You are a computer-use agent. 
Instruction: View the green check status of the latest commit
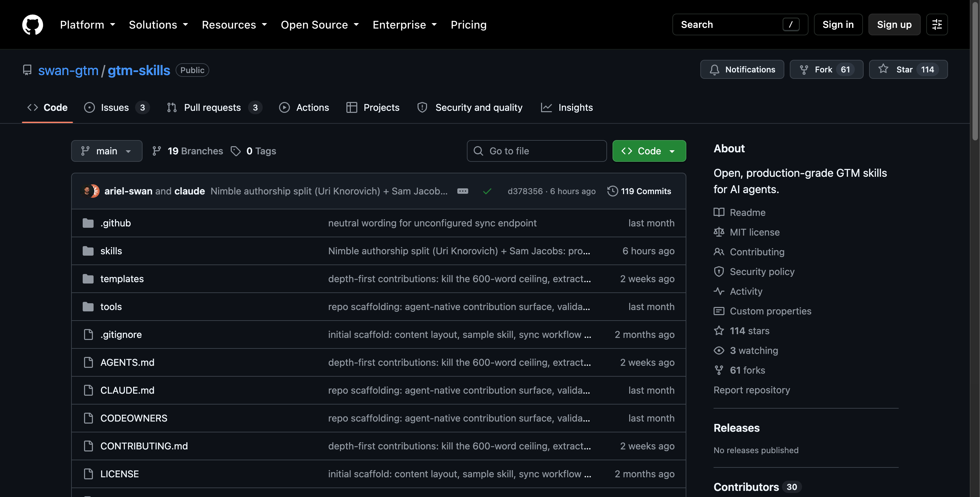487,191
